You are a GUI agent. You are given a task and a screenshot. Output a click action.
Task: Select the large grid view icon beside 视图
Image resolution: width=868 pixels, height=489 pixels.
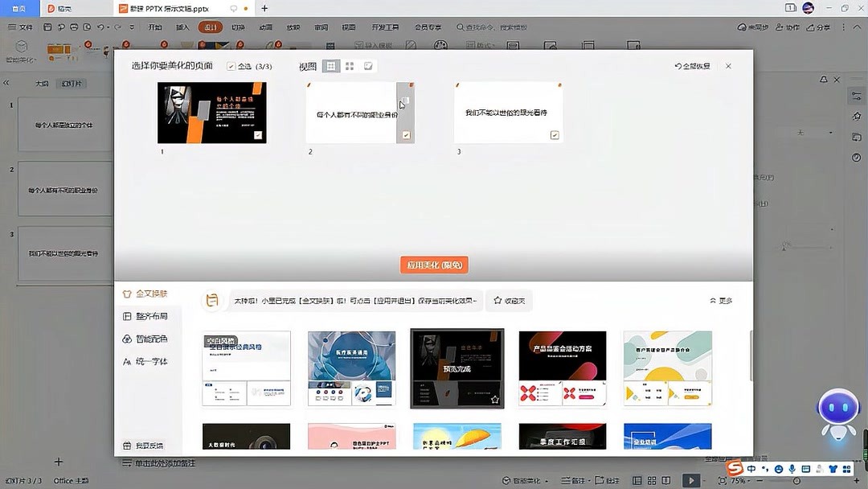330,65
